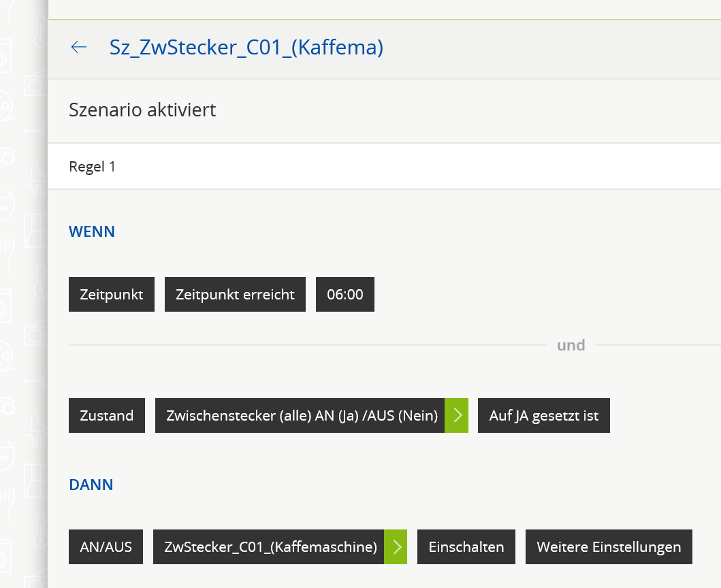Select the ZwStecker_C01_(Kaffemaschine) device chip

pos(269,546)
